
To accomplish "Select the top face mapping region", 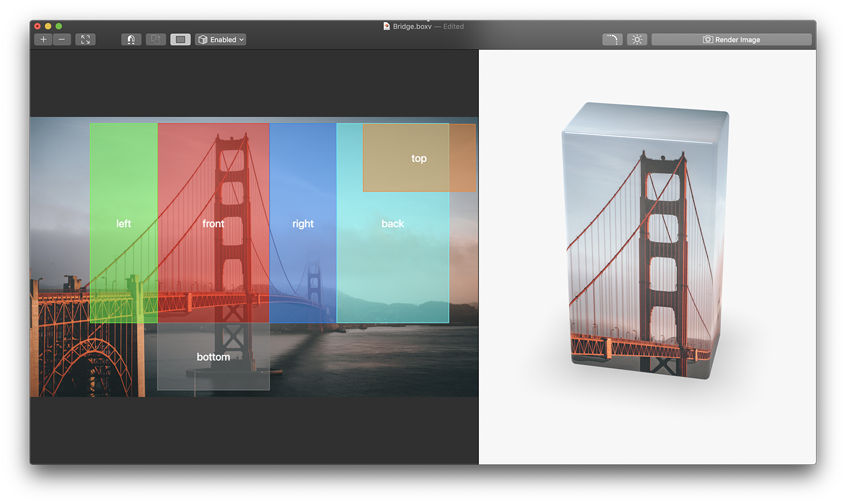I will (x=418, y=158).
